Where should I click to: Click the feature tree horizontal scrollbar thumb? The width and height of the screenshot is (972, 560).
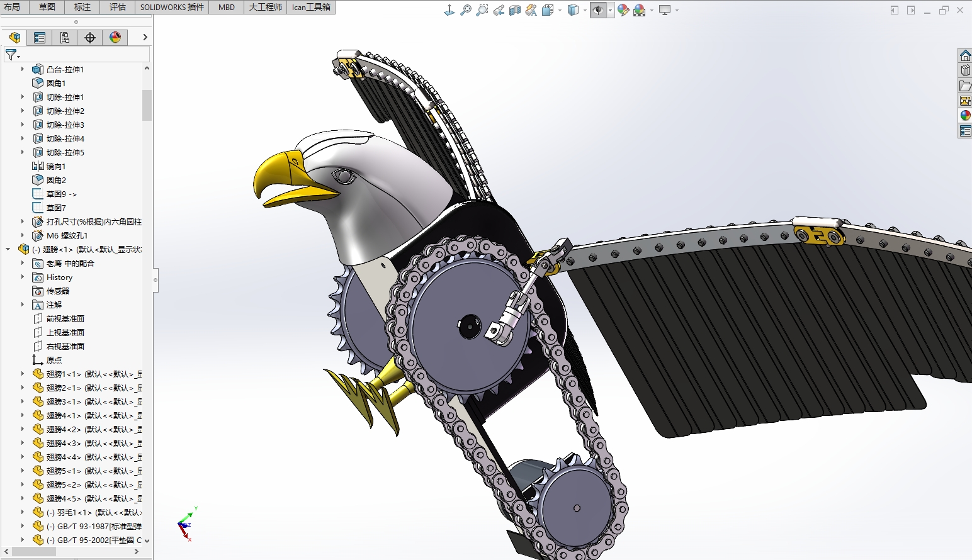pyautogui.click(x=34, y=551)
